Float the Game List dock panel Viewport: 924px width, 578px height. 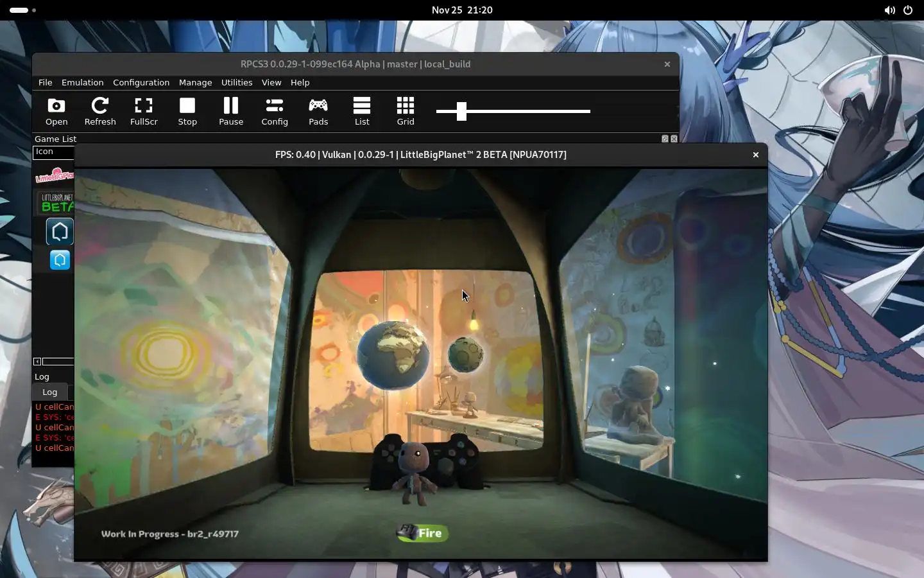tap(665, 139)
